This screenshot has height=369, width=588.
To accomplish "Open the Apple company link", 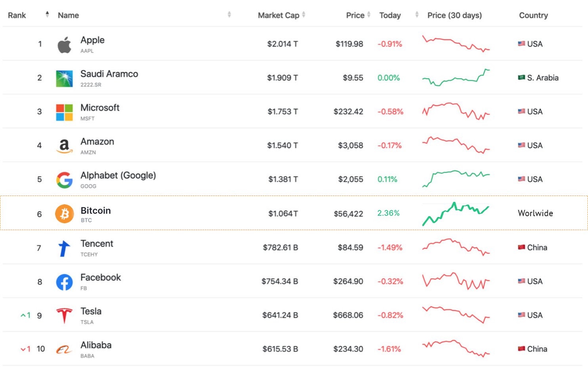I will 92,40.
